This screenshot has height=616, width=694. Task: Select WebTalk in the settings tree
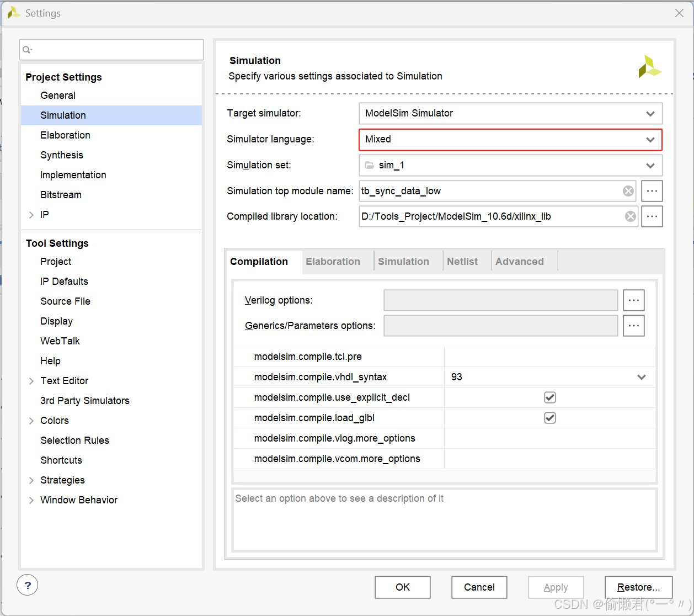(60, 341)
